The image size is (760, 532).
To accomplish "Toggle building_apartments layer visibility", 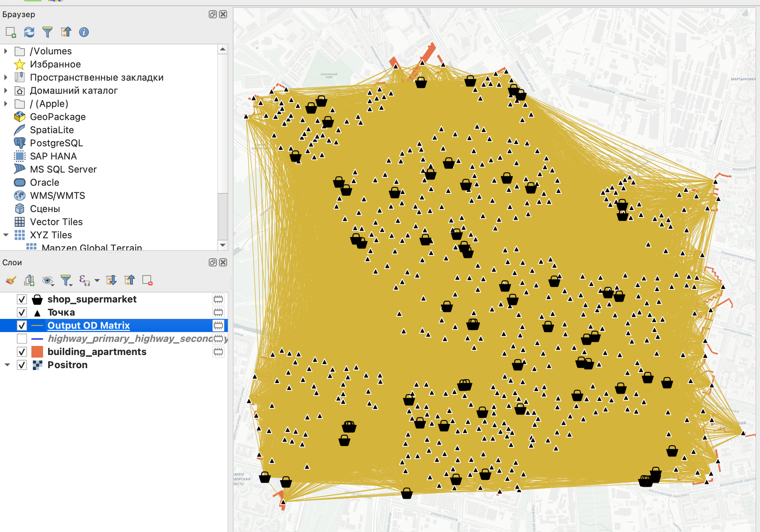I will [x=22, y=352].
